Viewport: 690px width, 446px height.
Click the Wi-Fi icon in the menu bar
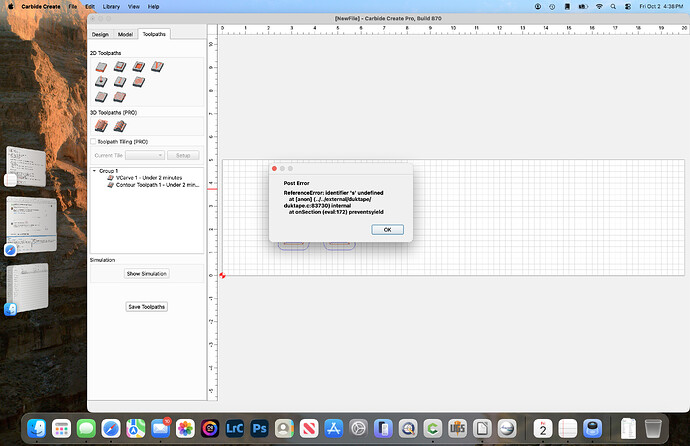599,7
